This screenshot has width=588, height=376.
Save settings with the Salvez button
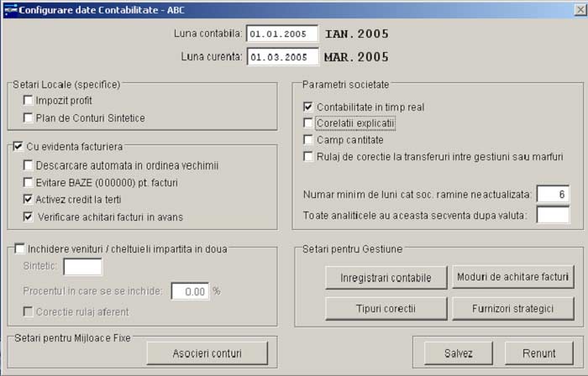(x=459, y=353)
